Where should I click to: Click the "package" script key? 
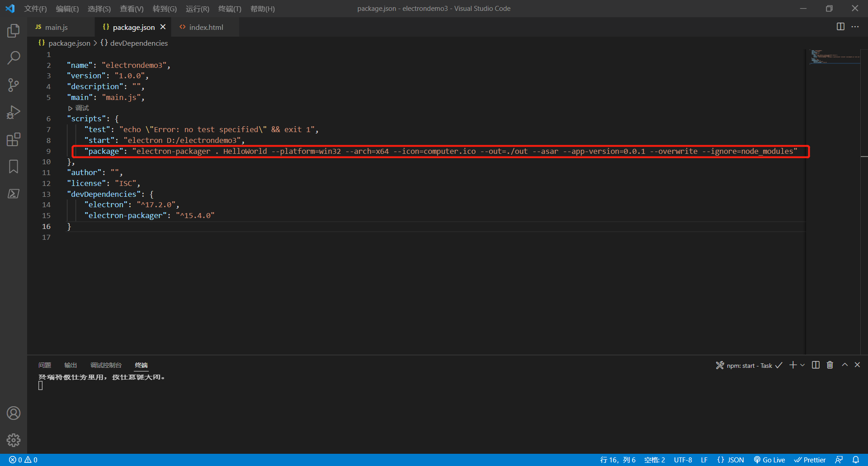coord(104,151)
